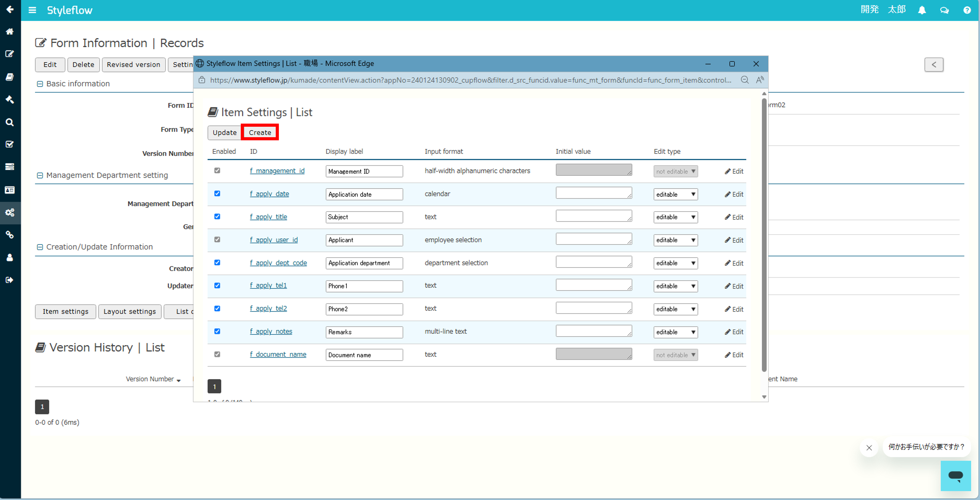Click the Revised version button
980x500 pixels.
[134, 65]
